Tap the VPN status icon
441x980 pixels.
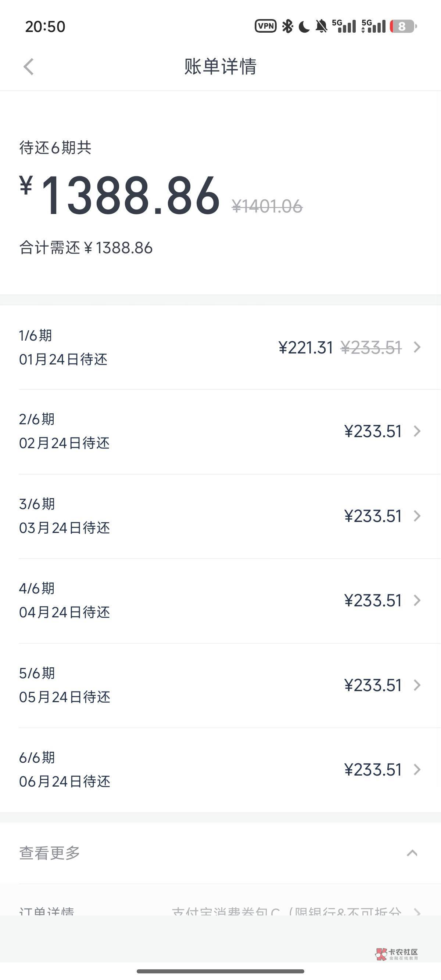coord(265,26)
